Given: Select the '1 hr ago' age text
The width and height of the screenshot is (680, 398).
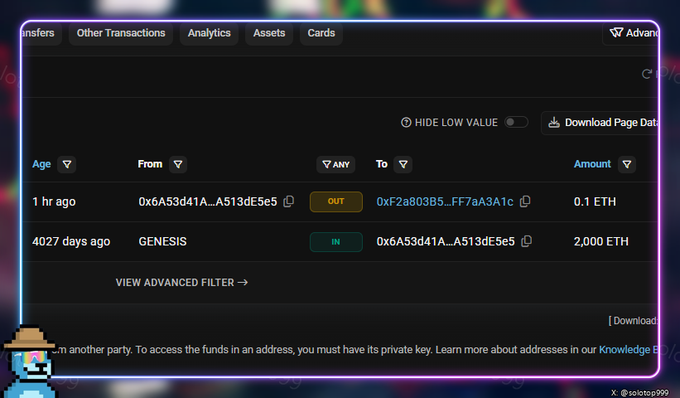Looking at the screenshot, I should coord(54,202).
